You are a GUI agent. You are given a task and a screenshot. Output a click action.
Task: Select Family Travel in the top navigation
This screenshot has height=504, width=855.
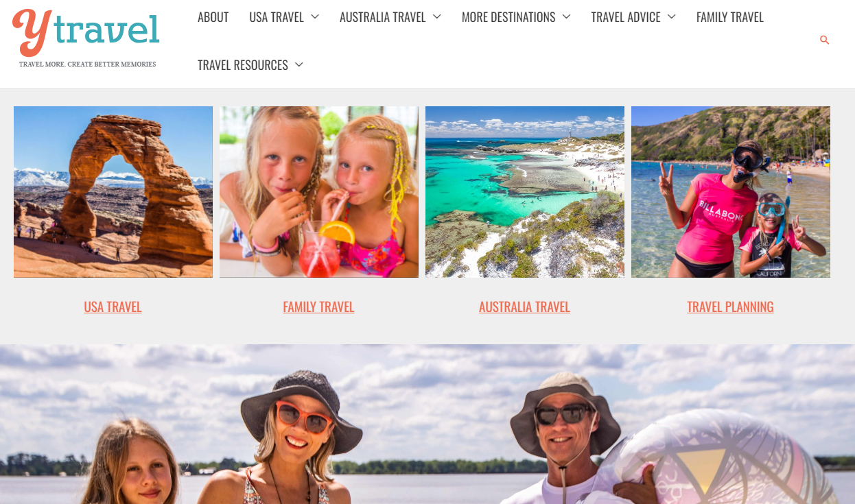729,17
